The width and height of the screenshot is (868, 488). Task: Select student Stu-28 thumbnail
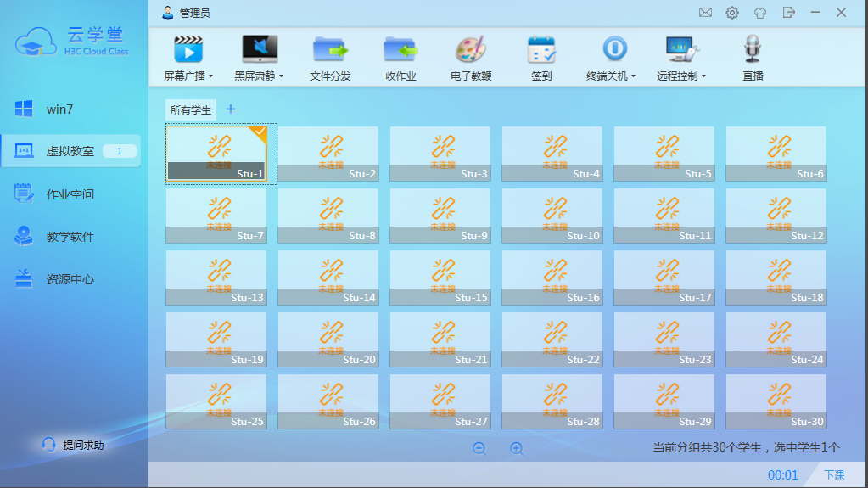[x=552, y=401]
